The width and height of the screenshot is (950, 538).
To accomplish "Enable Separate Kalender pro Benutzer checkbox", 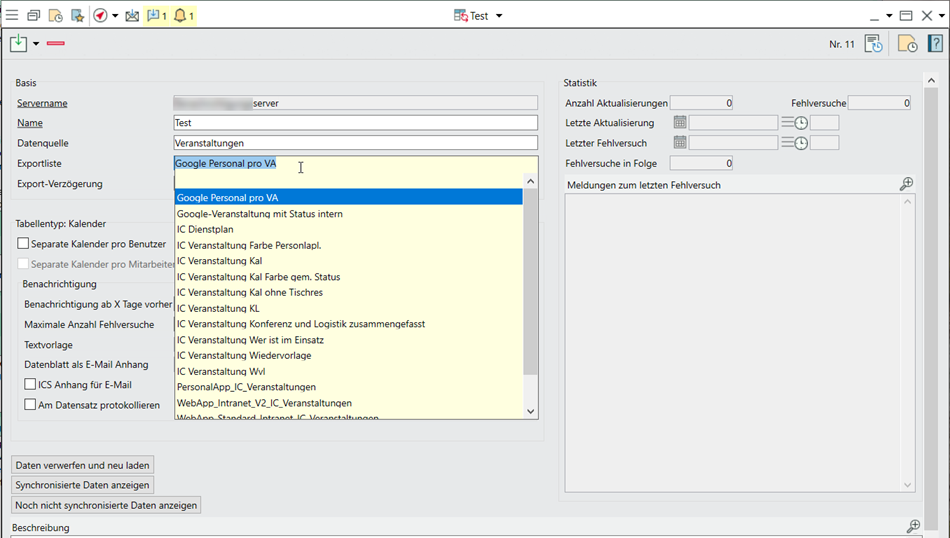I will click(x=24, y=244).
